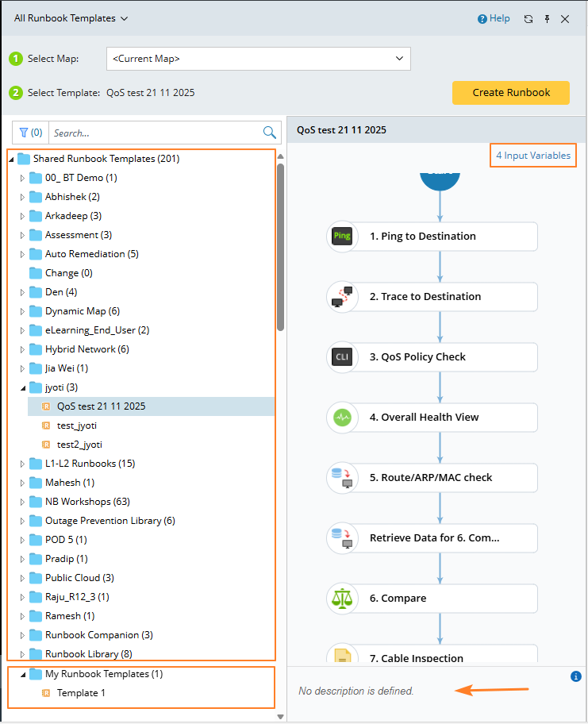Click the Trace to Destination node icon

pos(342,296)
